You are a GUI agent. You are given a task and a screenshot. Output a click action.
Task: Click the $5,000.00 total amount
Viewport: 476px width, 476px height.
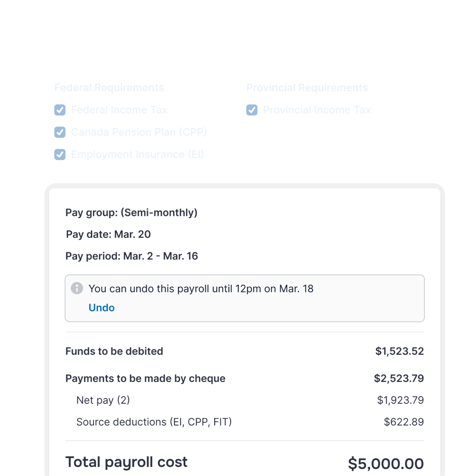pos(386,463)
